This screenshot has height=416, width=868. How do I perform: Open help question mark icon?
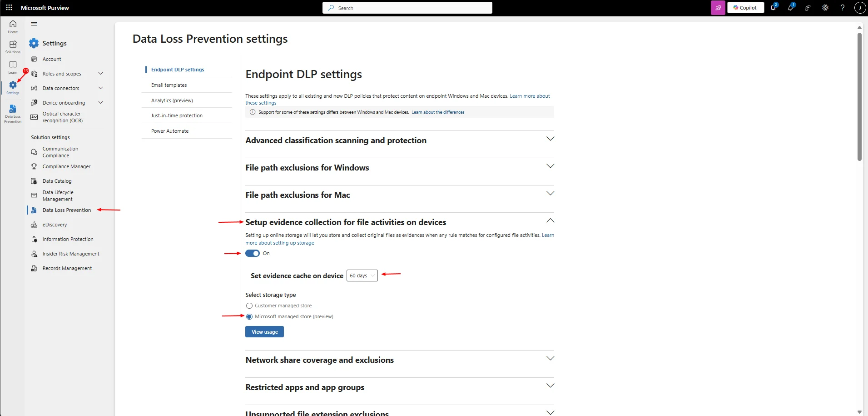pyautogui.click(x=843, y=8)
